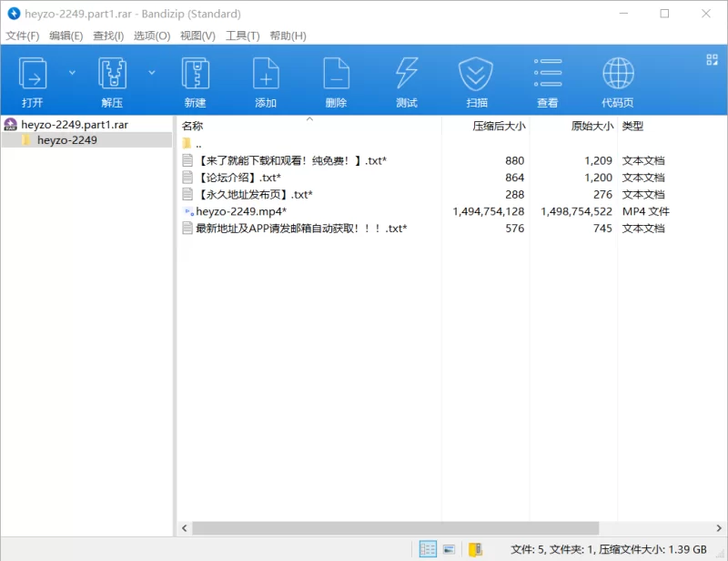The height and width of the screenshot is (561, 728).
Task: Click the Test (测试) lightning icon
Action: pyautogui.click(x=407, y=74)
